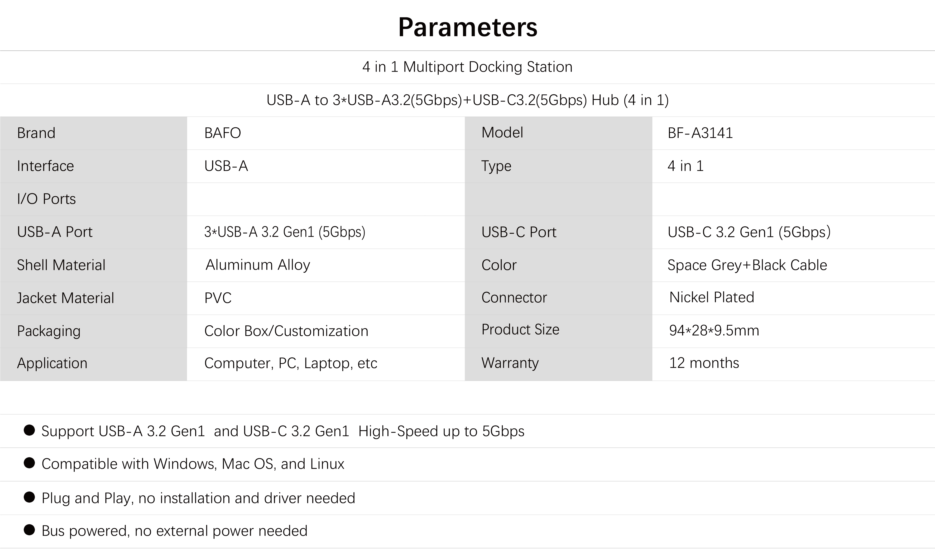The image size is (935, 560).
Task: Select the 4 in 1 Multiport Docking Station title
Action: 467,67
